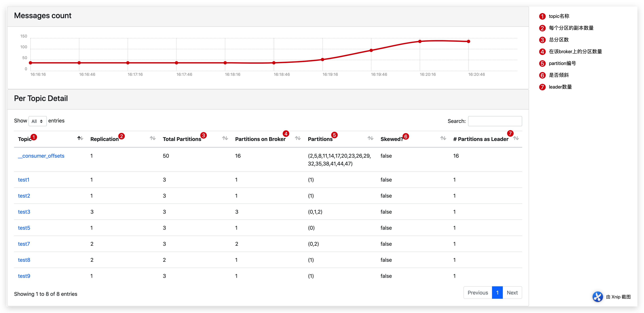Sort by Replication column arrows
The height and width of the screenshot is (313, 644).
coord(152,138)
